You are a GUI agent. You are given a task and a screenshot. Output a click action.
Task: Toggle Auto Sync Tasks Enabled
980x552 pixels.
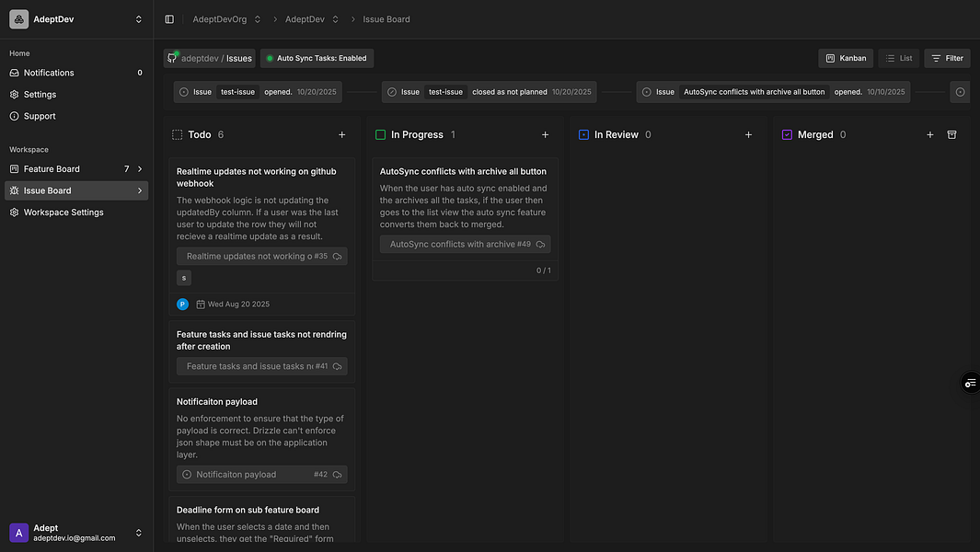point(316,58)
